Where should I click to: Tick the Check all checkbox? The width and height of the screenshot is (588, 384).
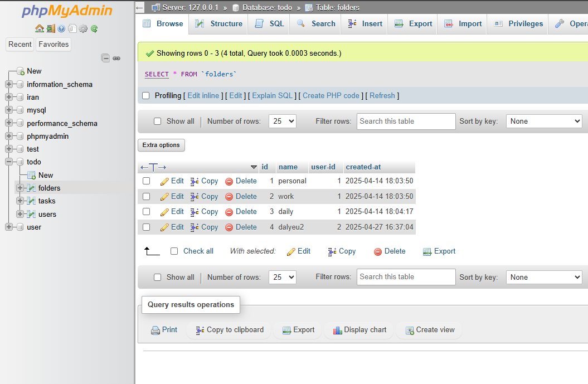pyautogui.click(x=174, y=251)
